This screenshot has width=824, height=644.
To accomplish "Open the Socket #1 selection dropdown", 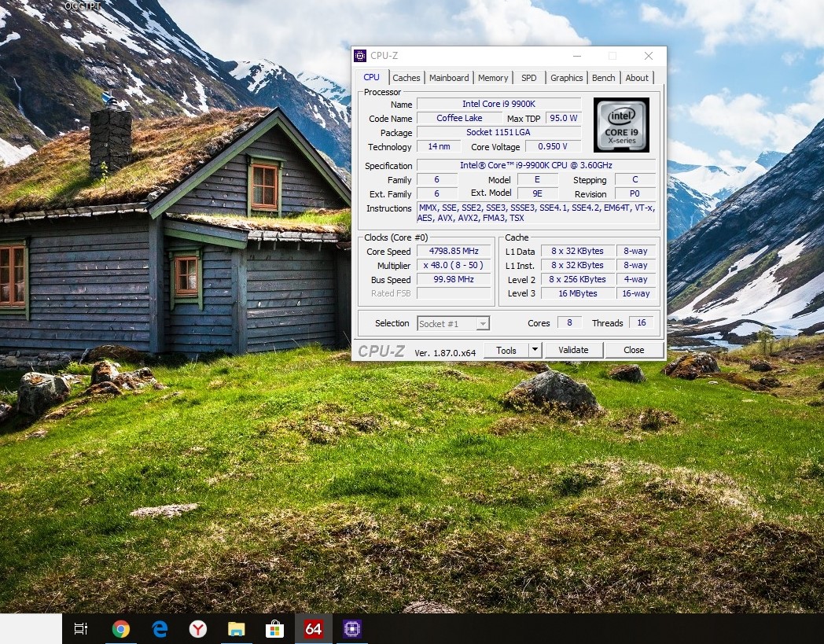I will [454, 324].
